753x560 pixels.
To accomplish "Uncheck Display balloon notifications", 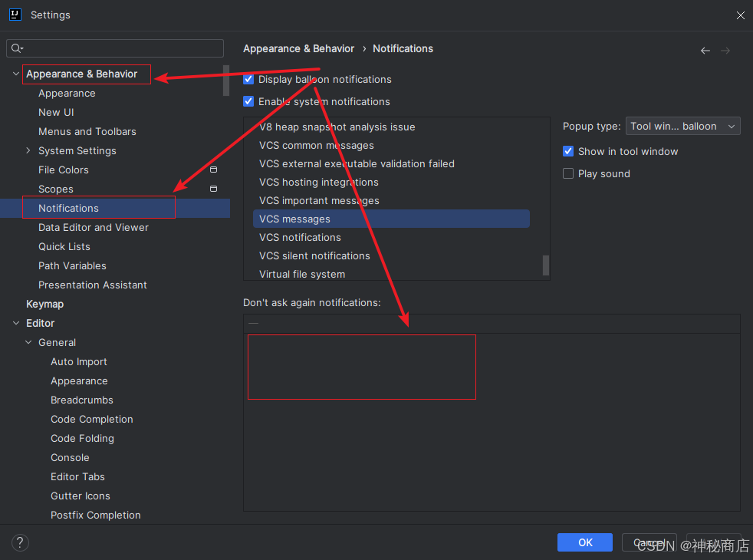I will point(248,79).
